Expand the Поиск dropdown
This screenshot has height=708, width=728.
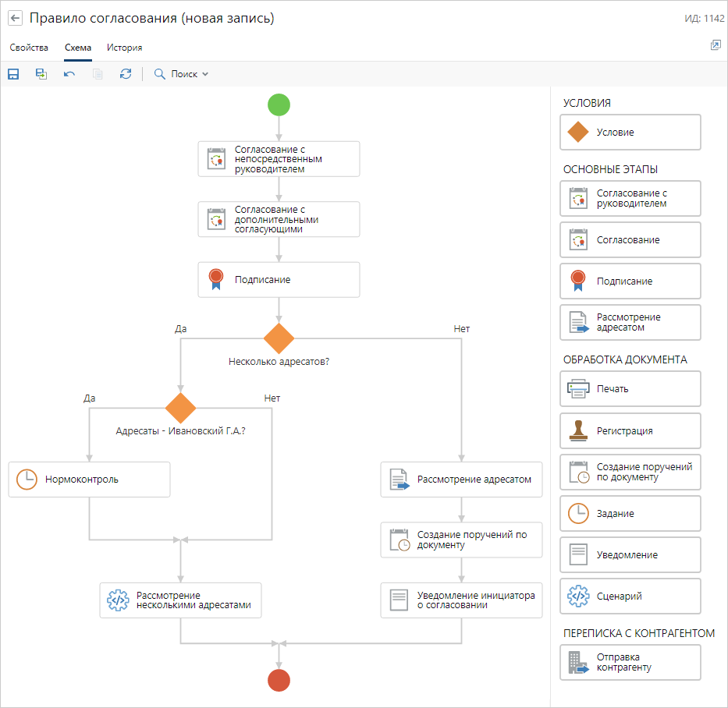coord(182,74)
